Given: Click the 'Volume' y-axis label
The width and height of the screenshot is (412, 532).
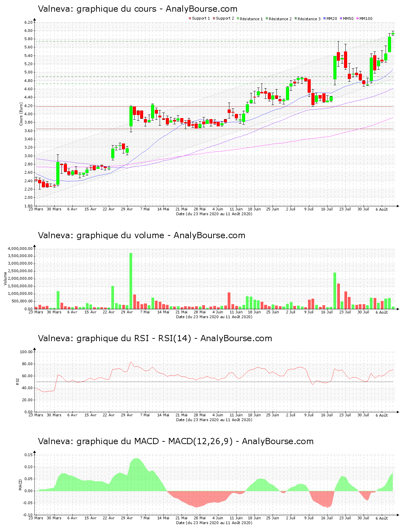Looking at the screenshot, I should coord(5,279).
